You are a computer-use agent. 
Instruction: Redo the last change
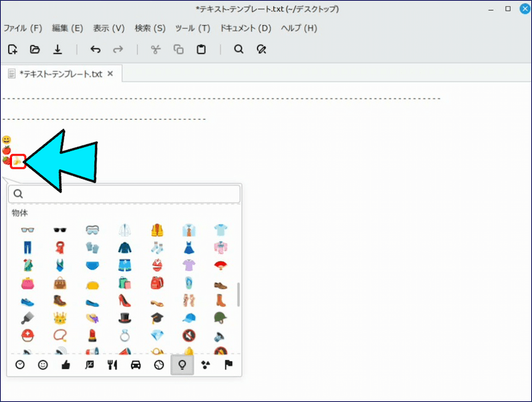click(118, 49)
